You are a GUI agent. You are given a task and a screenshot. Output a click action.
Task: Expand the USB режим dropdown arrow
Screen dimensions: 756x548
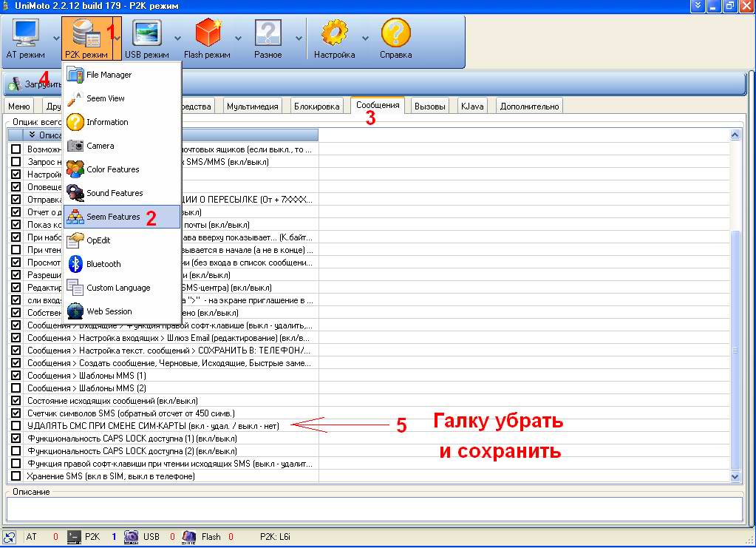click(178, 38)
